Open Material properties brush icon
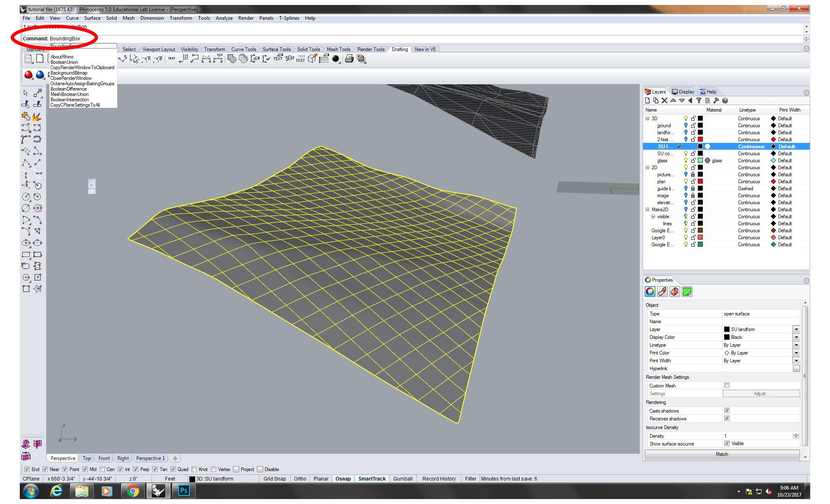Screen dimensions: 830x504 click(662, 292)
